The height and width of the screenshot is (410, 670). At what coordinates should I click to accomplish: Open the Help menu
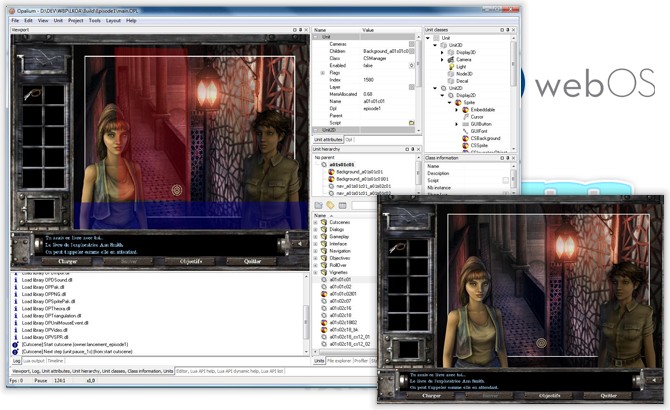(x=131, y=20)
